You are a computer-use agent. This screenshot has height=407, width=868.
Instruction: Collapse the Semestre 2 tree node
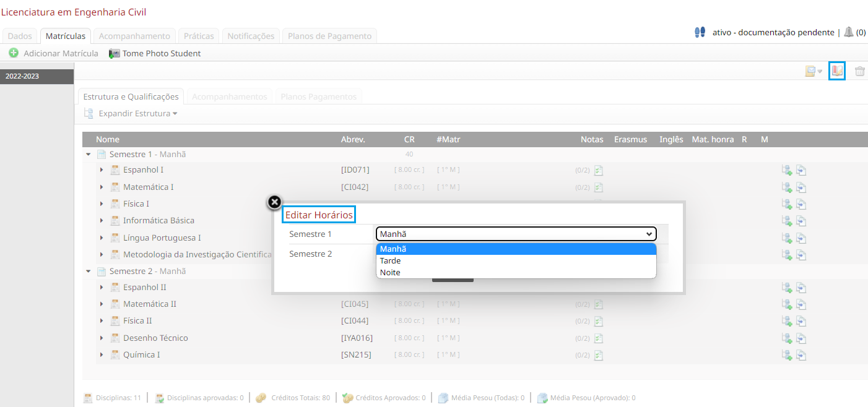pyautogui.click(x=89, y=272)
